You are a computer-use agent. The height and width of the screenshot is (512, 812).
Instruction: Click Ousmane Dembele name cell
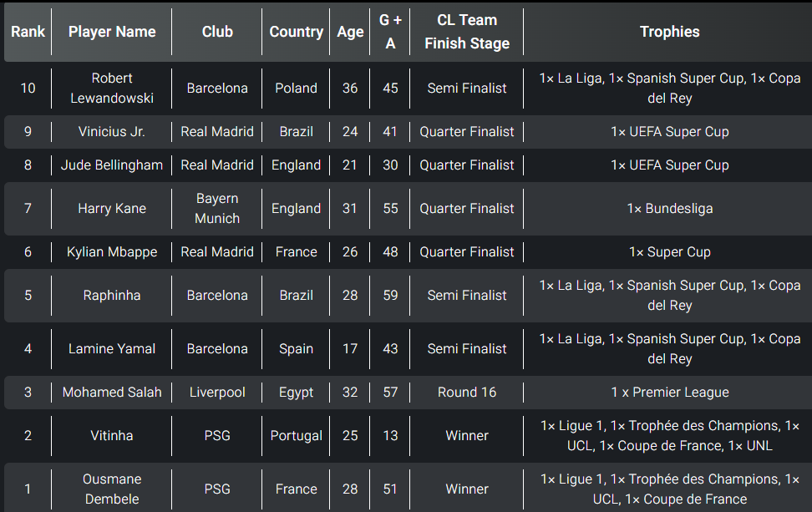pos(112,489)
